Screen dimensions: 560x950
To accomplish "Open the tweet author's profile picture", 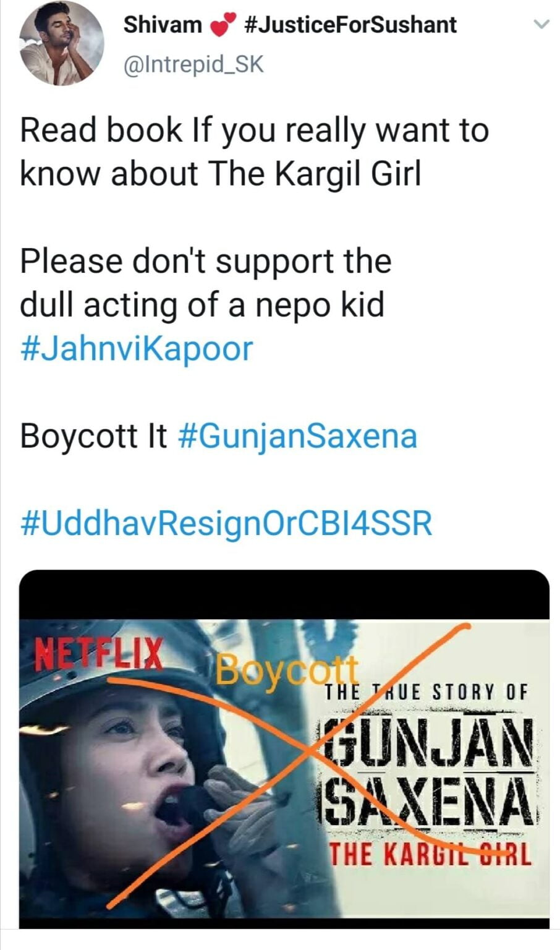I will (x=61, y=43).
